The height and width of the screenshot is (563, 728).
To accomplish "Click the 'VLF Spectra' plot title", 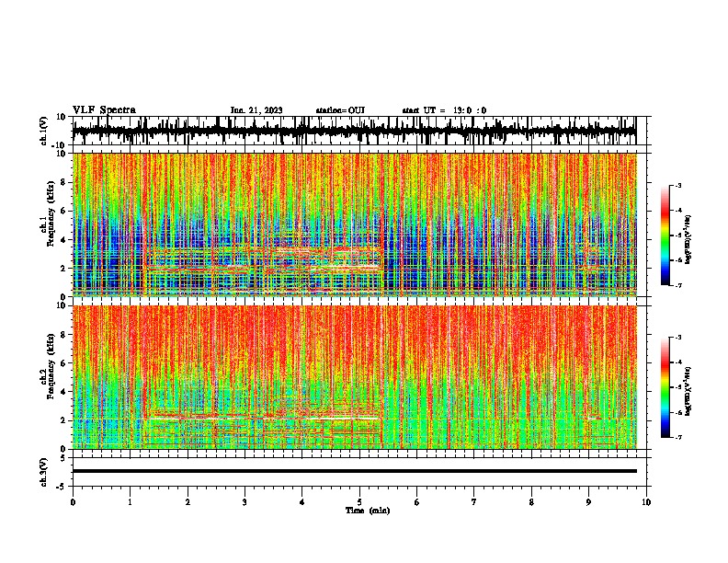I will 104,110.
